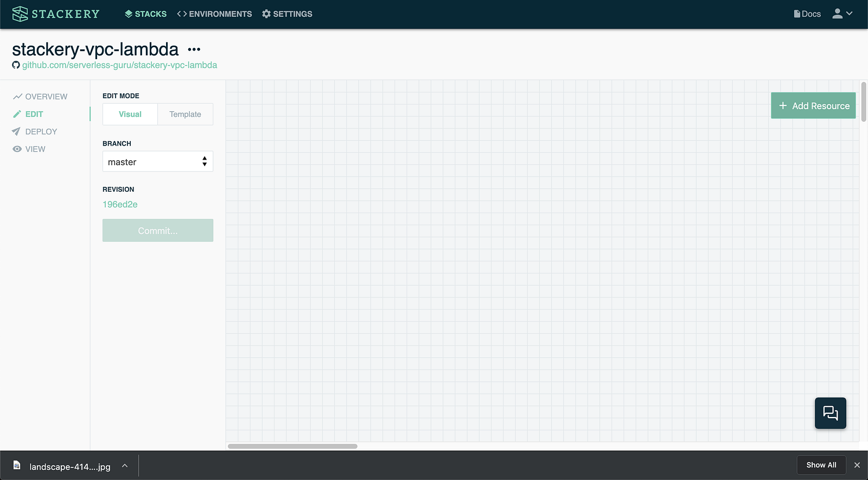This screenshot has height=480, width=868.
Task: Click the canvas horizontal scrollbar
Action: tap(292, 446)
